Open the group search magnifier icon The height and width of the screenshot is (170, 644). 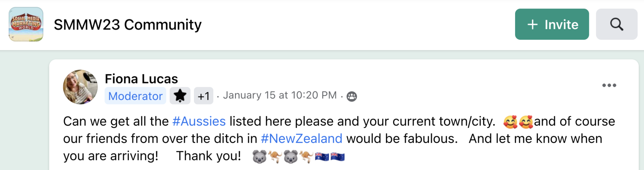(616, 24)
